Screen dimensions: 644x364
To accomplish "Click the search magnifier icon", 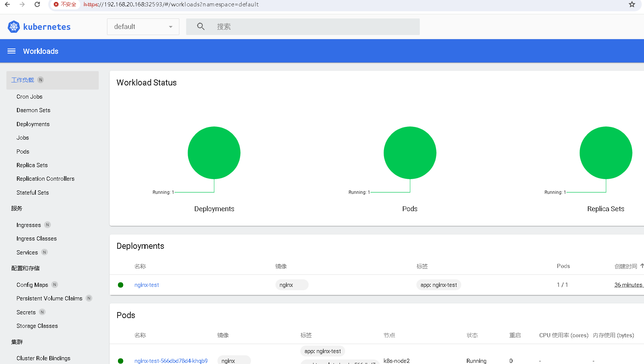I will [x=201, y=27].
